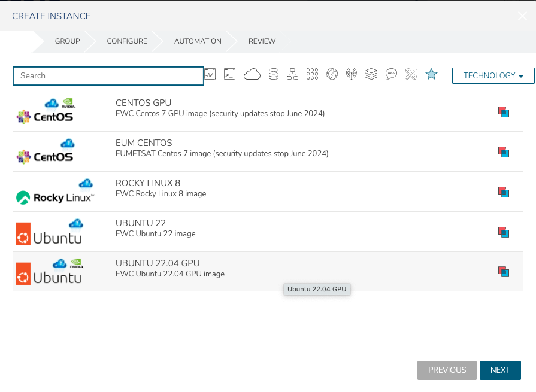536x392 pixels.
Task: Go to the CONFIGURE step tab
Action: click(x=127, y=41)
